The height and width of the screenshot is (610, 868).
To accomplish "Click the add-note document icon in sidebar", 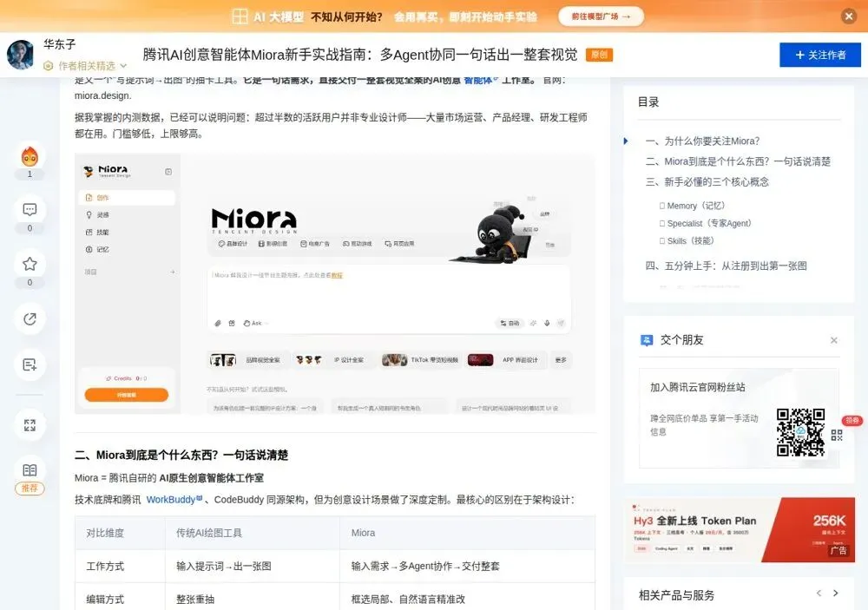I will click(30, 364).
